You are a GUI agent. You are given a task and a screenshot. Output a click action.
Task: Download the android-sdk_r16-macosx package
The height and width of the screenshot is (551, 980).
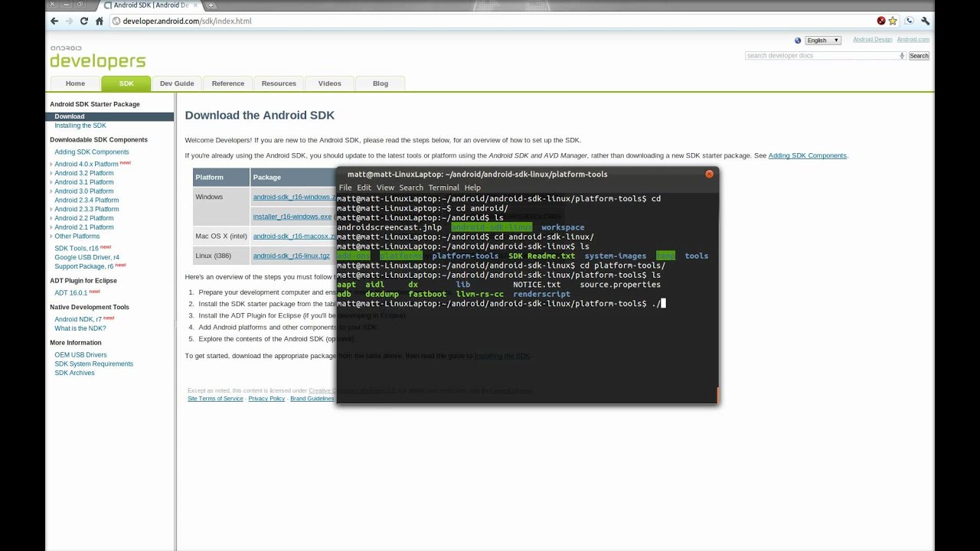[294, 236]
